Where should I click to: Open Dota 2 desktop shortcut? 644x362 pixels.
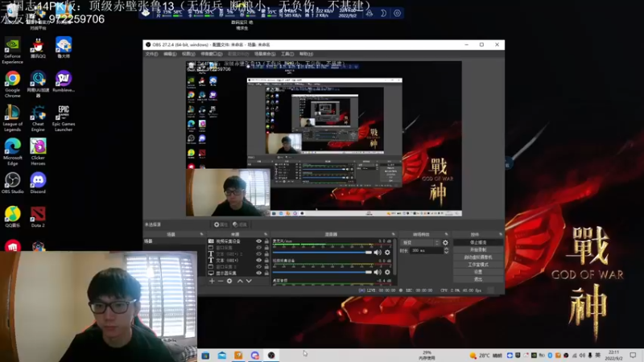click(38, 216)
